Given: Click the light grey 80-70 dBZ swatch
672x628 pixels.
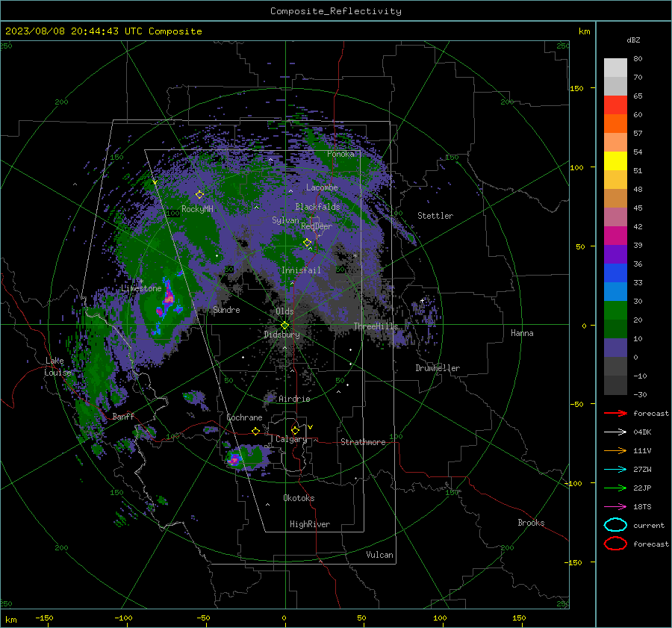Looking at the screenshot, I should (615, 67).
